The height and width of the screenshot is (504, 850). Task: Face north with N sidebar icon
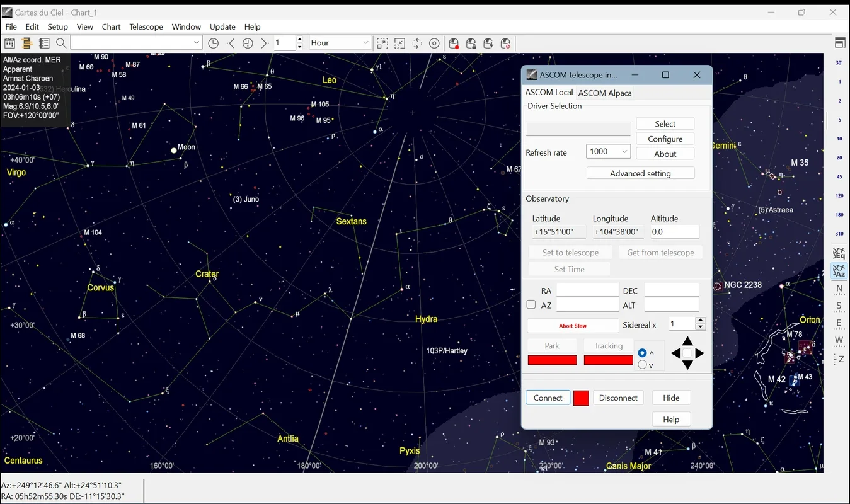[x=839, y=289]
